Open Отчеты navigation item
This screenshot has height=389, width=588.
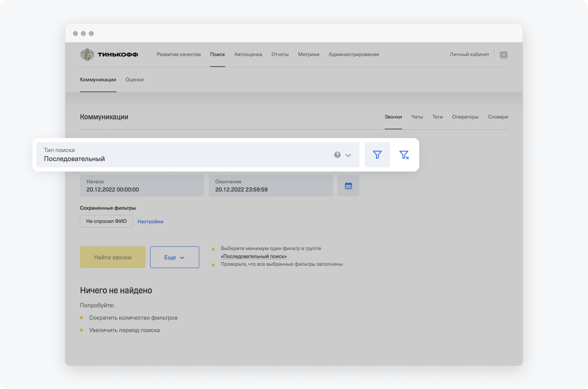280,54
